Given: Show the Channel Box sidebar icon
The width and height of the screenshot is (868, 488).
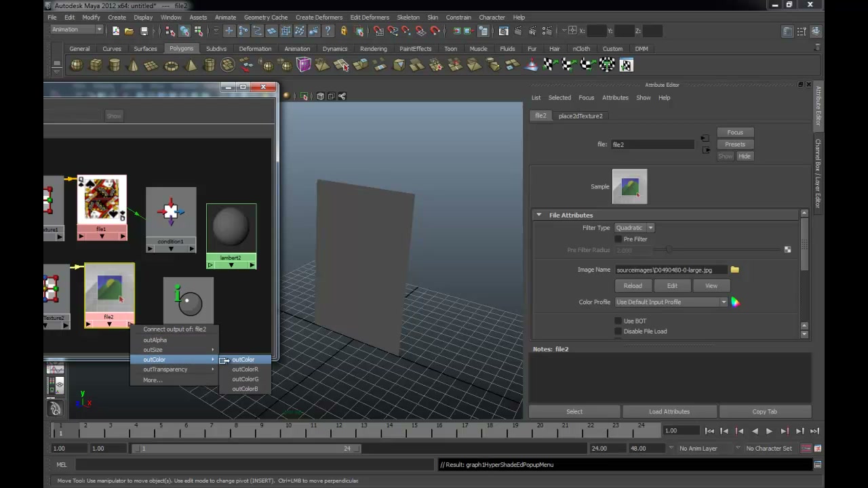Looking at the screenshot, I should click(816, 30).
